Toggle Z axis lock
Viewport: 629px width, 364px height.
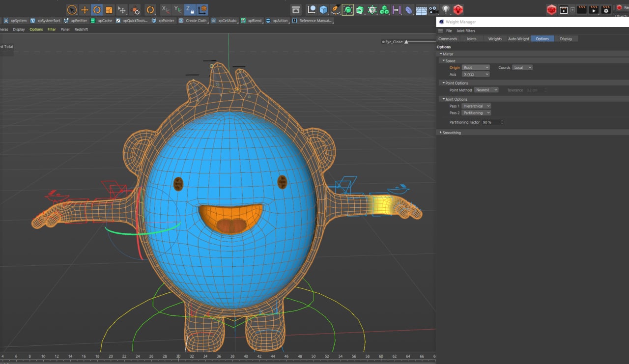[x=190, y=10]
